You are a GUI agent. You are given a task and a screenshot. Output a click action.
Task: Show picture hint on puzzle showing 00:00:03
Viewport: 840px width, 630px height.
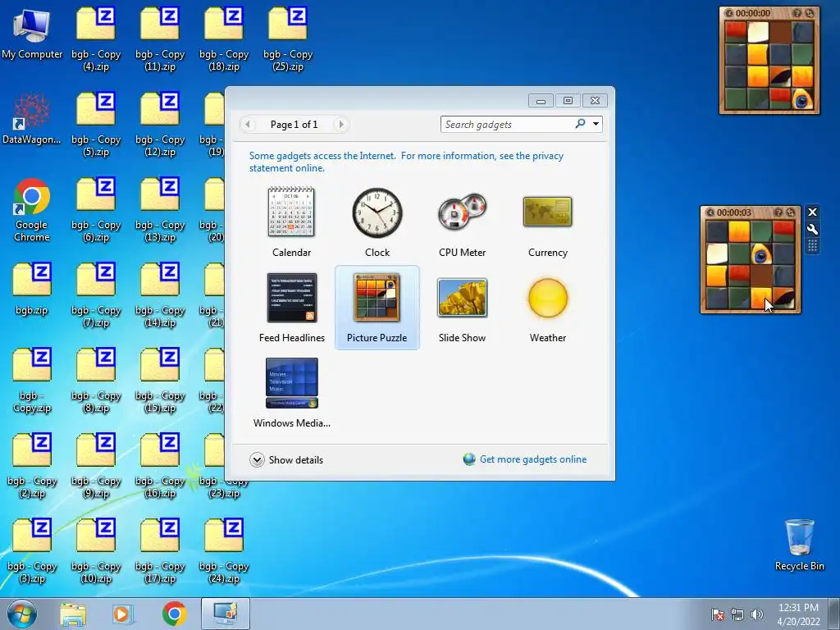[778, 212]
